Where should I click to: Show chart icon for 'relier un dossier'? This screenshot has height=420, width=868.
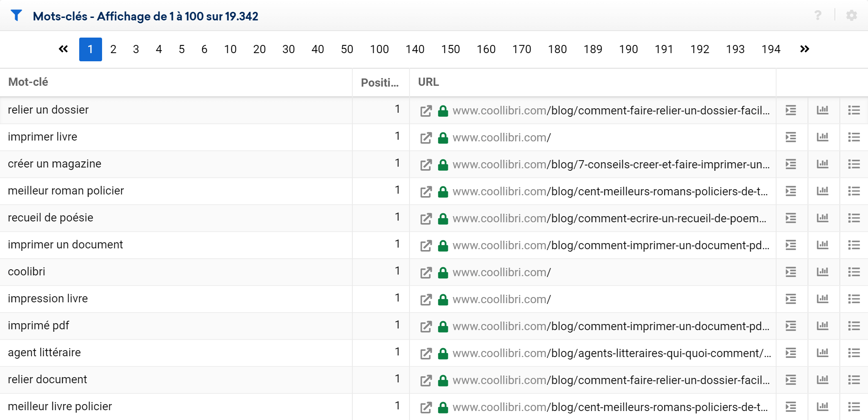tap(822, 110)
